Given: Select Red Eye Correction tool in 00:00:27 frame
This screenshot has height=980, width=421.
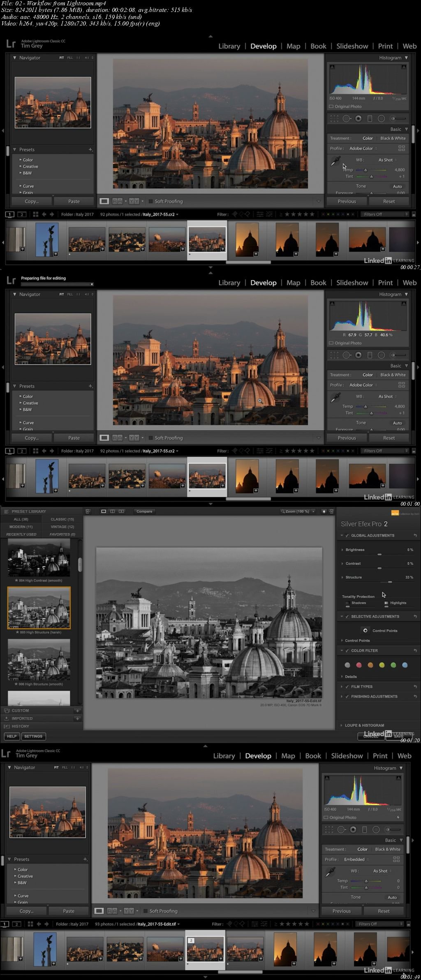Looking at the screenshot, I should point(358,118).
